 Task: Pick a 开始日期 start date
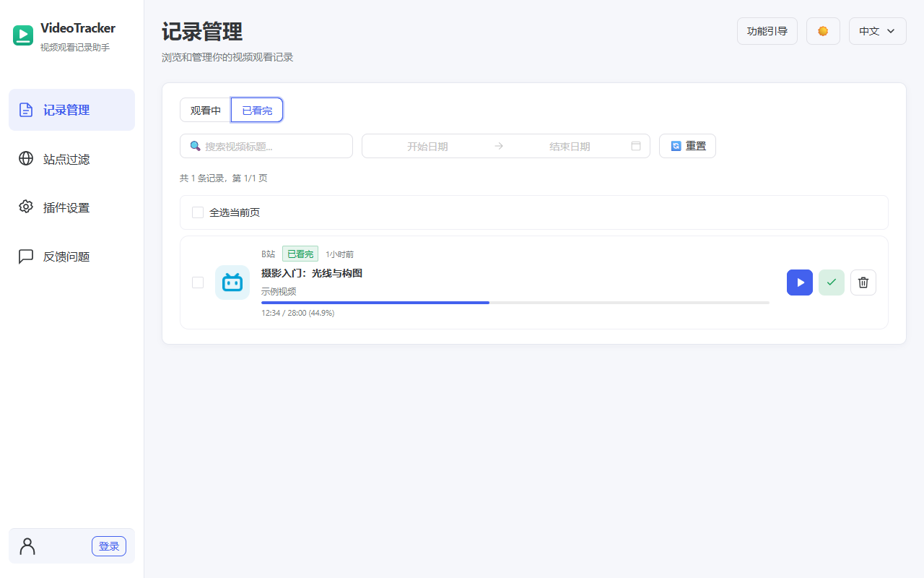tap(427, 146)
